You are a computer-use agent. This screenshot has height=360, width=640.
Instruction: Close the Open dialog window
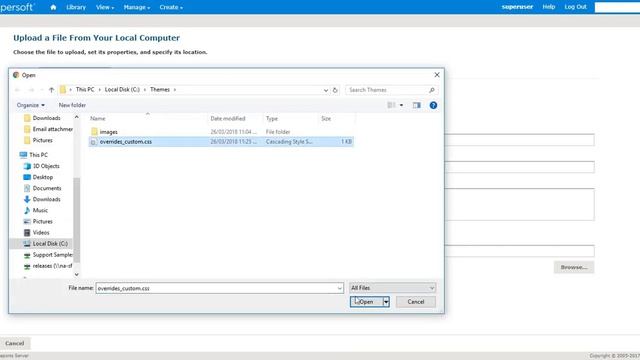(x=437, y=75)
